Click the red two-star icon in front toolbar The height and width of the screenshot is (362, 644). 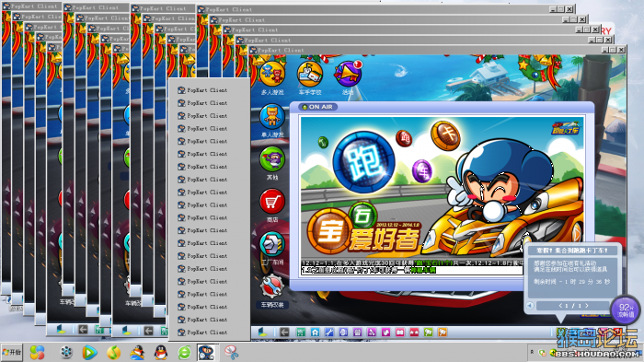(414, 332)
